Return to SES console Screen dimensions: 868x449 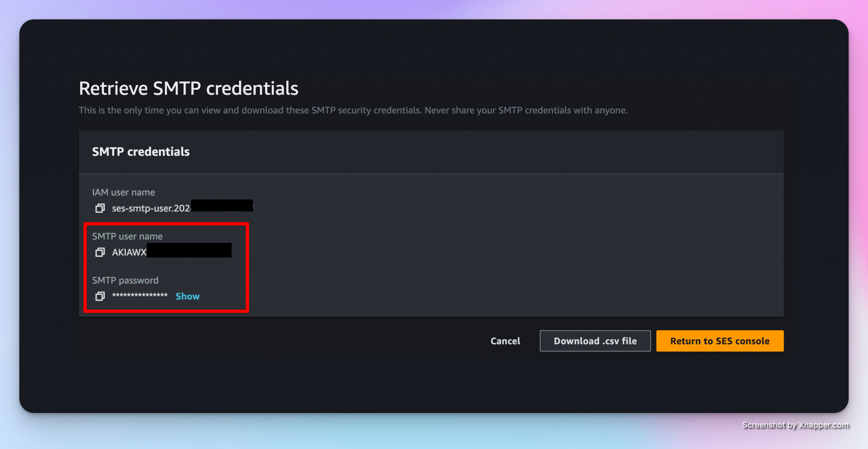coord(720,341)
